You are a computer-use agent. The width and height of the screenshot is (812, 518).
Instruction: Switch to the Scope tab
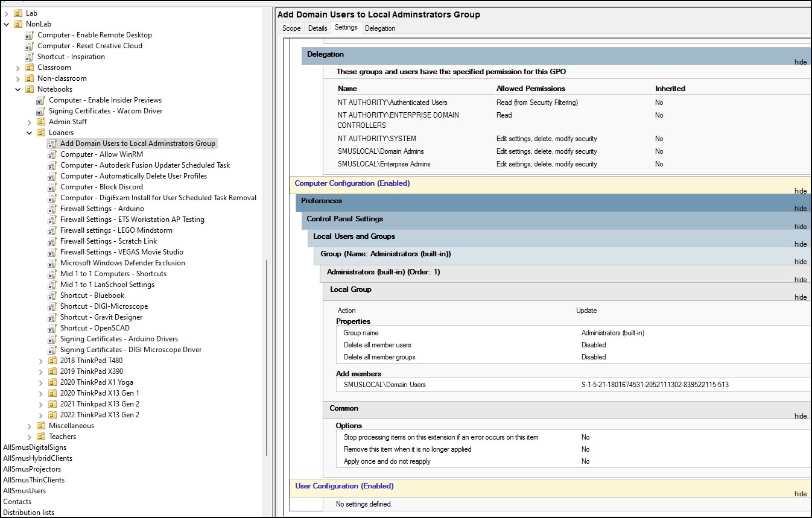click(x=291, y=28)
